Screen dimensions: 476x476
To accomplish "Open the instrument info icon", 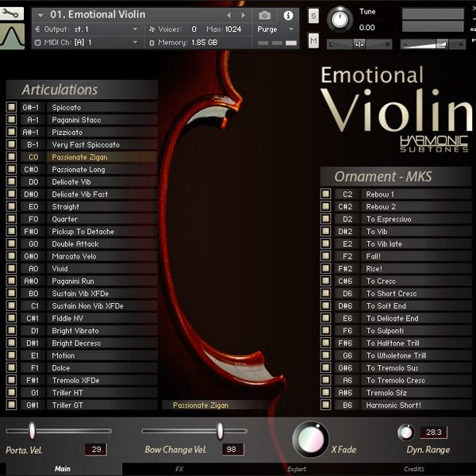I will click(288, 15).
